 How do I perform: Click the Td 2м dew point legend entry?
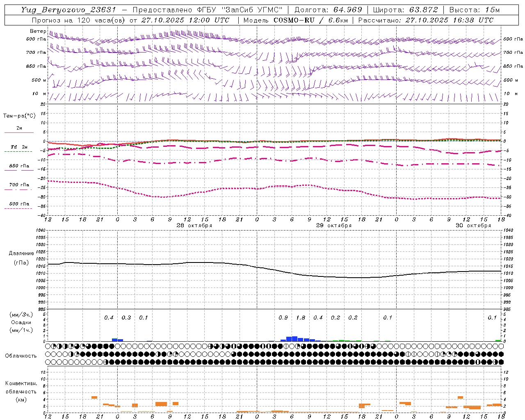point(19,147)
